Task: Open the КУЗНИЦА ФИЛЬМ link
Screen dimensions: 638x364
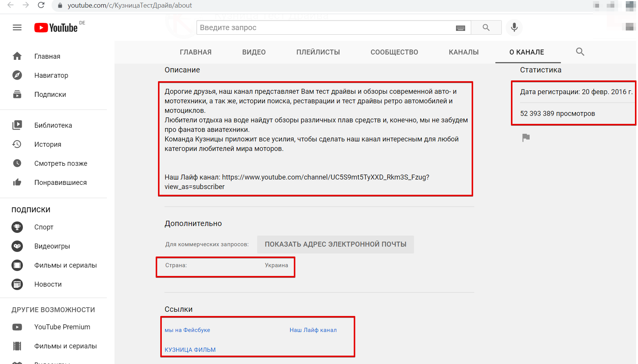Action: [190, 350]
